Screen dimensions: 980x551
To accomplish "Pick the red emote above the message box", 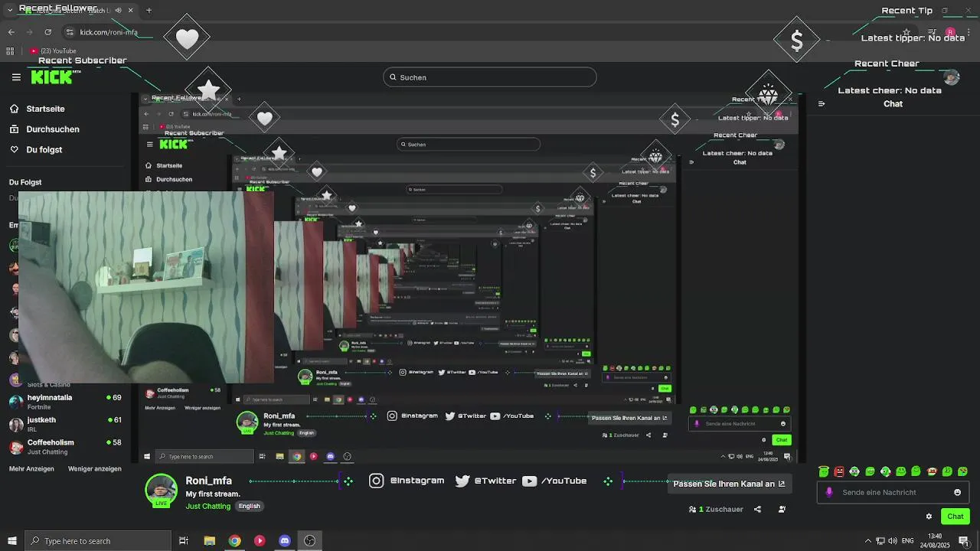I will (839, 471).
